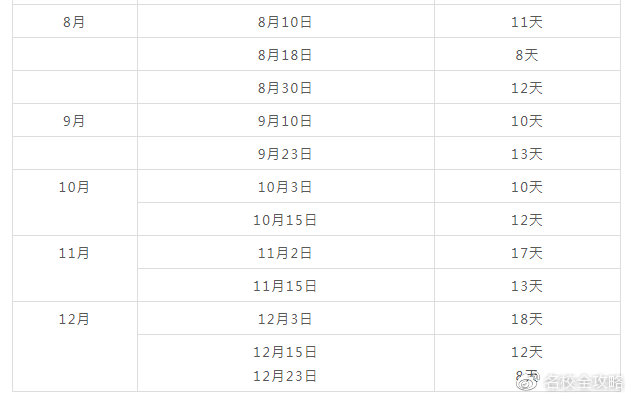
Task: Select the 18天 duration cell
Action: click(528, 318)
